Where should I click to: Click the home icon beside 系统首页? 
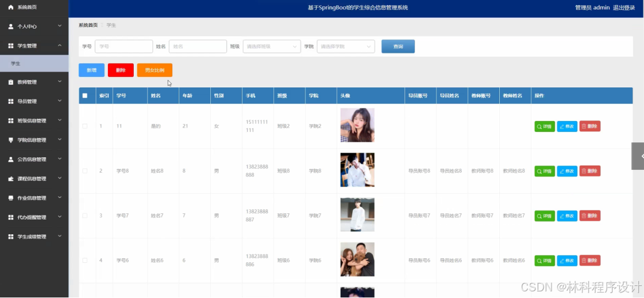10,7
